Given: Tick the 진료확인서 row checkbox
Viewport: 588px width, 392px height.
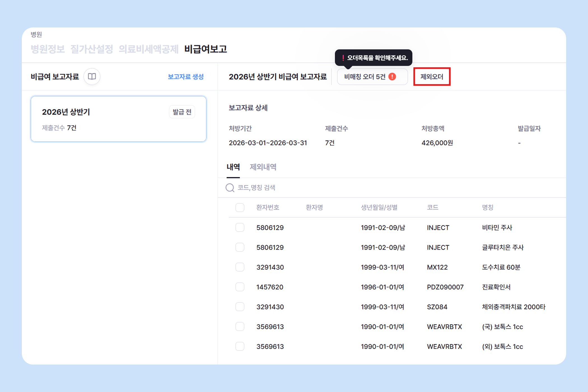Looking at the screenshot, I should pos(240,287).
